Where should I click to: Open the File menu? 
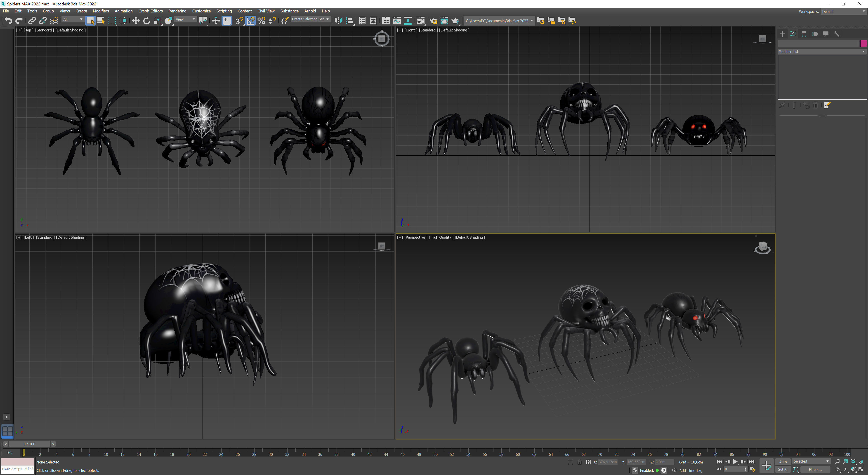tap(6, 11)
